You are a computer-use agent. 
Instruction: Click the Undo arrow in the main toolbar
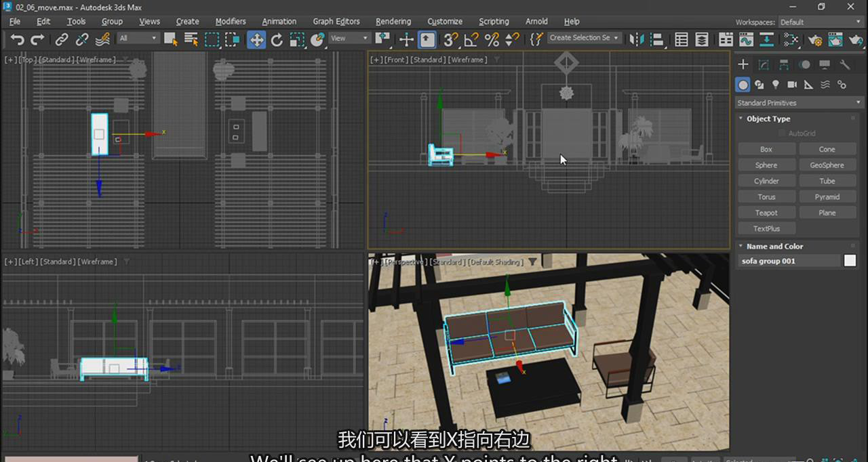tap(18, 40)
